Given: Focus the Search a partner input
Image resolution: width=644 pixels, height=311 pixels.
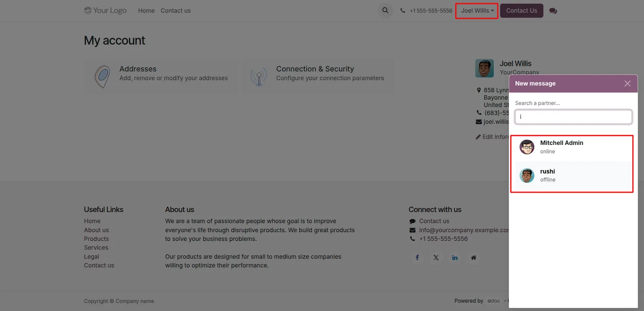Looking at the screenshot, I should (x=573, y=117).
